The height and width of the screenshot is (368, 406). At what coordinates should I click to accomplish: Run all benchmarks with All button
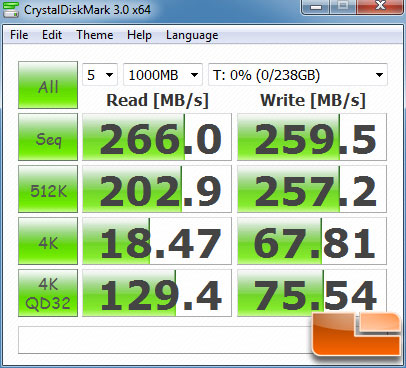click(x=48, y=85)
